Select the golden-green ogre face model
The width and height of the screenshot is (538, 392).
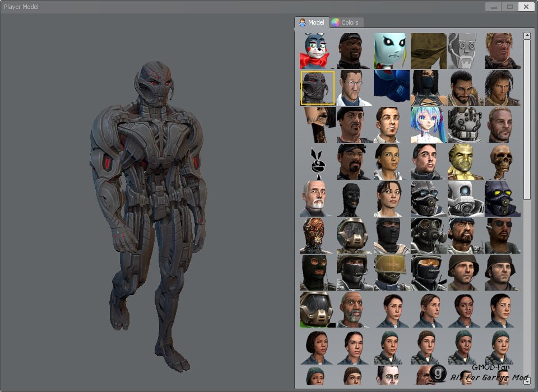coord(466,162)
